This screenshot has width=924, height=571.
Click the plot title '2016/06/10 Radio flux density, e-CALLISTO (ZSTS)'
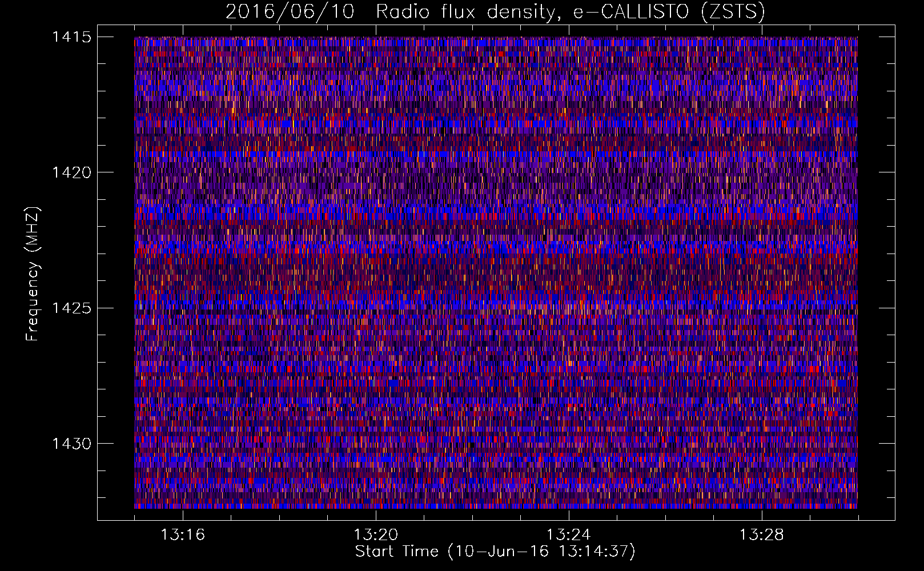(495, 12)
